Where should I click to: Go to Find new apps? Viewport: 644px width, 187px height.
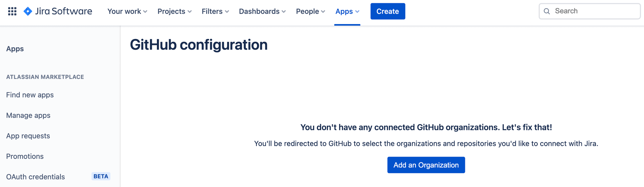pyautogui.click(x=30, y=95)
